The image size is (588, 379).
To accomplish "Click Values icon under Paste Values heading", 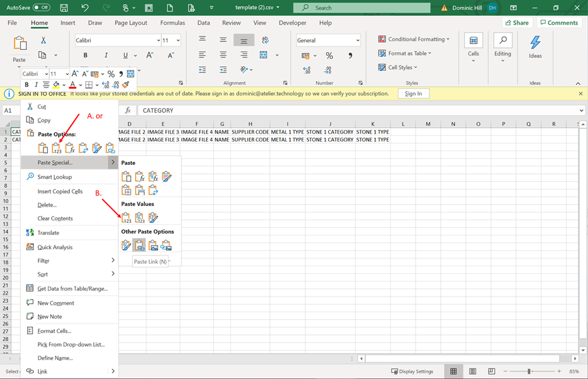I will click(126, 217).
